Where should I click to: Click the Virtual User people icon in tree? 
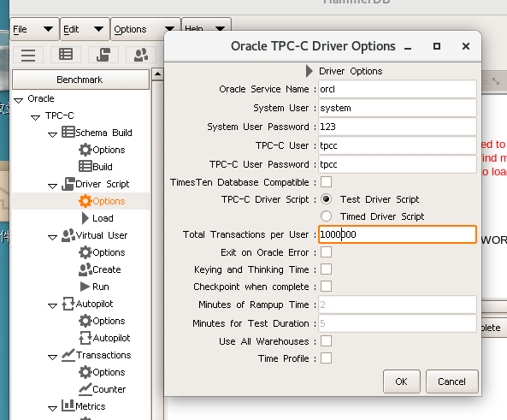click(x=68, y=235)
